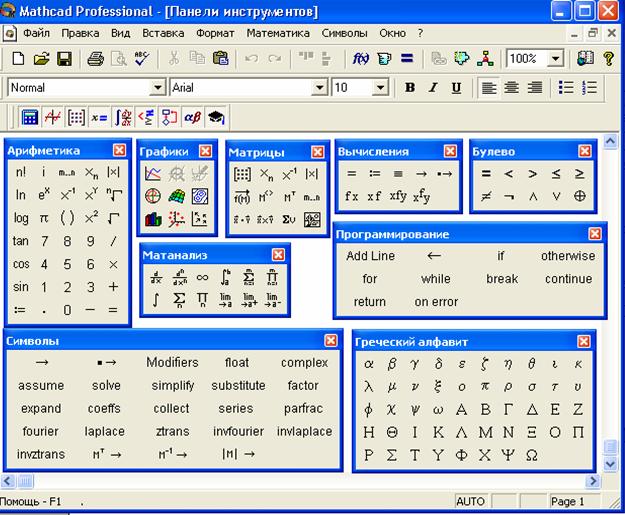
Task: Align text right
Action: click(535, 88)
